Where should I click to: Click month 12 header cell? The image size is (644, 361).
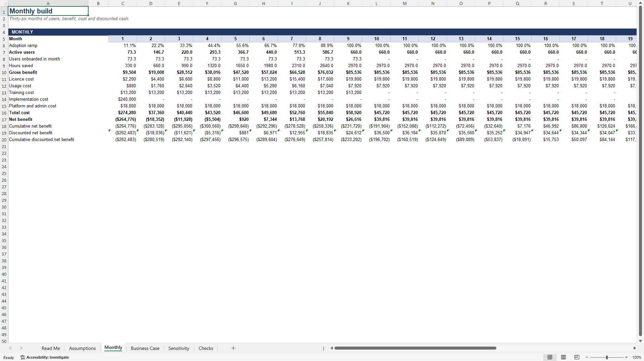coord(433,39)
